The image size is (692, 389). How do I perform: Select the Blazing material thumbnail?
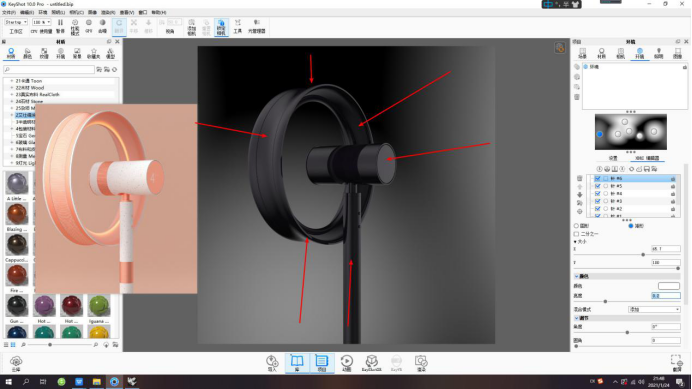tap(17, 214)
